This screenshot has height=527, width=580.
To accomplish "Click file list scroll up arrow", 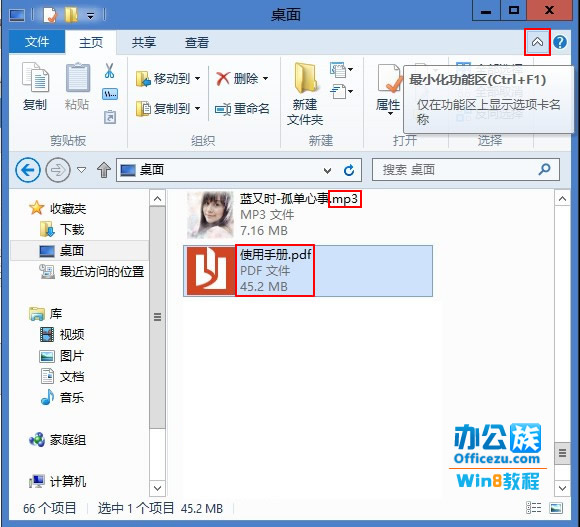I will [x=562, y=199].
